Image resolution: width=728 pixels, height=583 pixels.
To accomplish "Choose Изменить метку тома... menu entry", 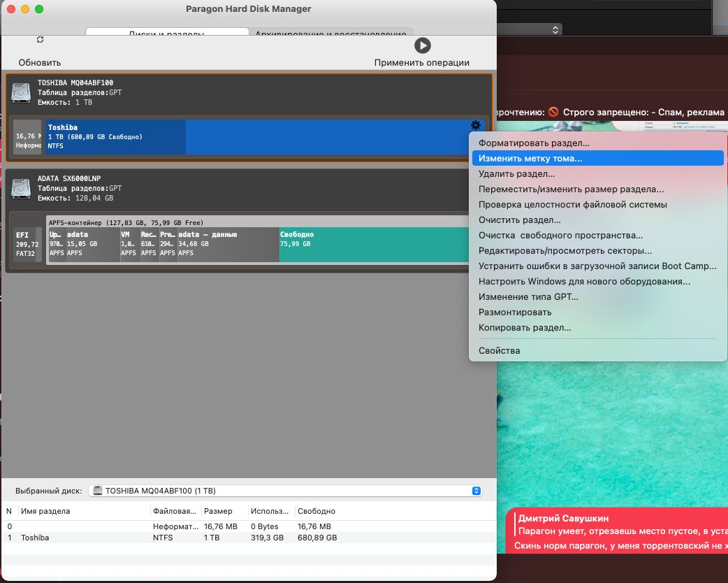I will click(597, 159).
